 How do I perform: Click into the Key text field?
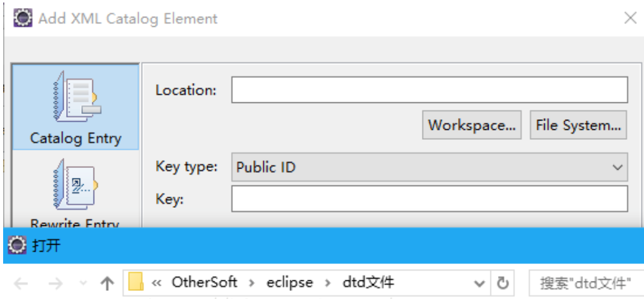(429, 199)
